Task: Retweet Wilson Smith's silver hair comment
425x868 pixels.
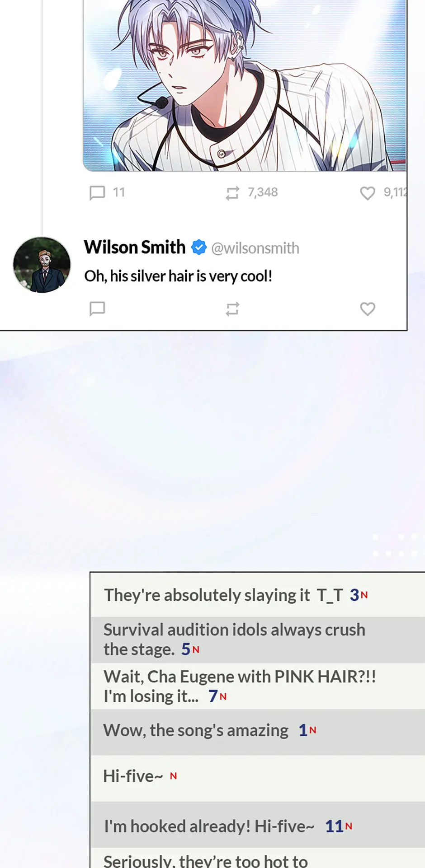Action: click(232, 309)
